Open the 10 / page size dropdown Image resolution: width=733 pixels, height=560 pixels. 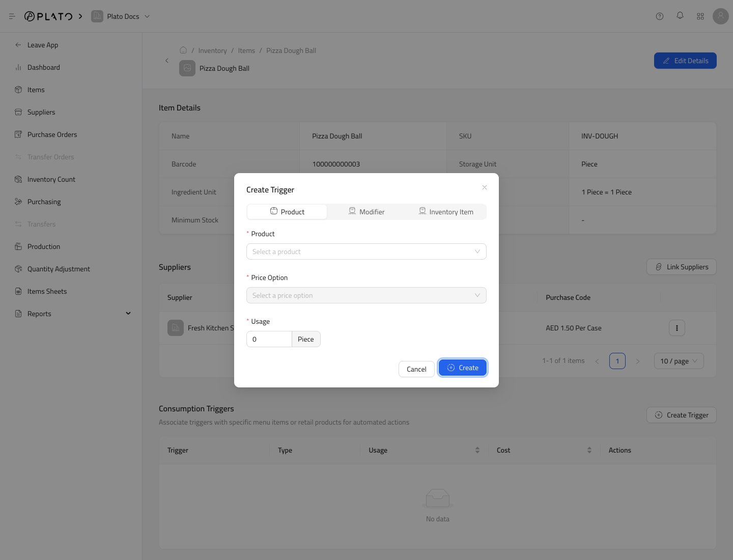(679, 361)
